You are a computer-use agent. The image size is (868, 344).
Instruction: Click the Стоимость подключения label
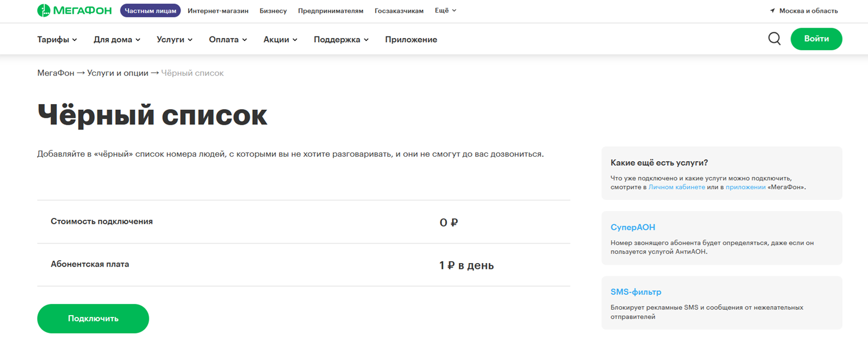(x=102, y=221)
